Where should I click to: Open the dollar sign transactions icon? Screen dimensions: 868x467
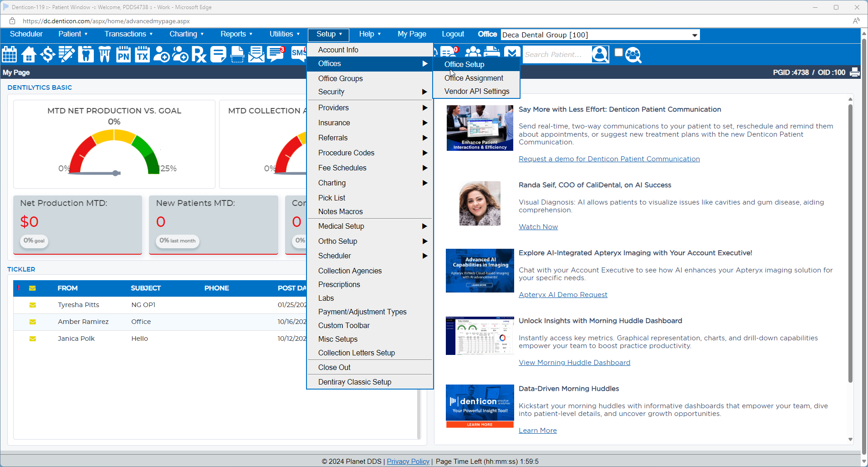47,54
